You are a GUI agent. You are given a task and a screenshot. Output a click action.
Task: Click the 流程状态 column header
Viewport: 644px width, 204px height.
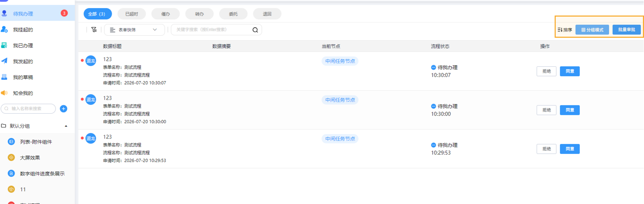coord(440,46)
